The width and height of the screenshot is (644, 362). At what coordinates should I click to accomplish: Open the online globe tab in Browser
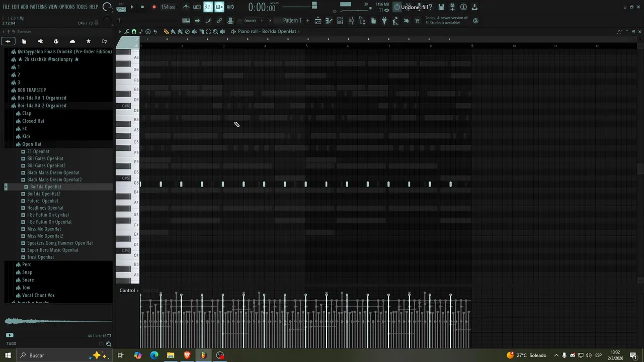coord(56,41)
